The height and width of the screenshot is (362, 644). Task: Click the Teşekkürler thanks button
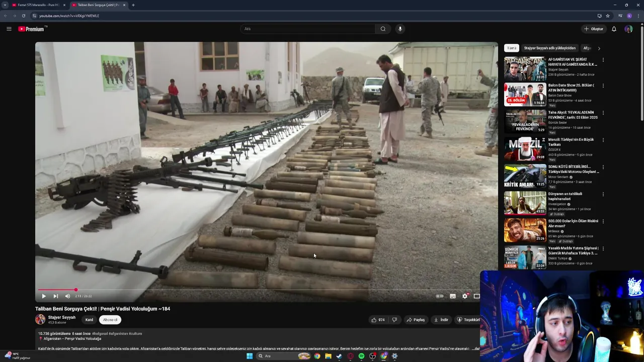coord(467,320)
